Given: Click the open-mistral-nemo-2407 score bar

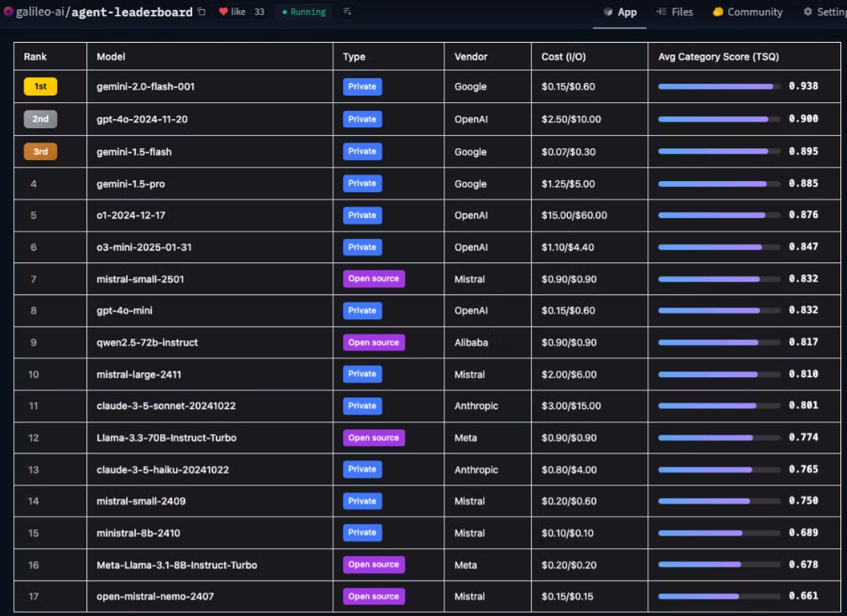Looking at the screenshot, I should coord(719,596).
